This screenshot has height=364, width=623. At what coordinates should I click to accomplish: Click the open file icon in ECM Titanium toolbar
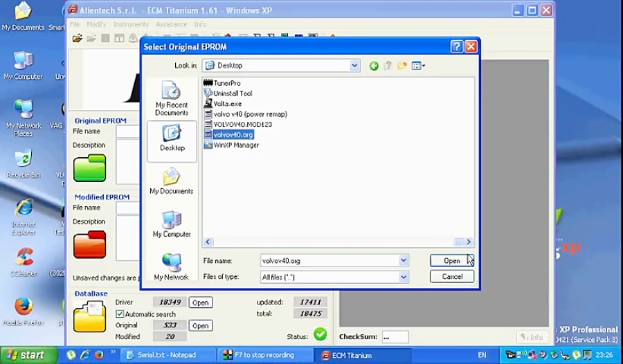click(78, 38)
